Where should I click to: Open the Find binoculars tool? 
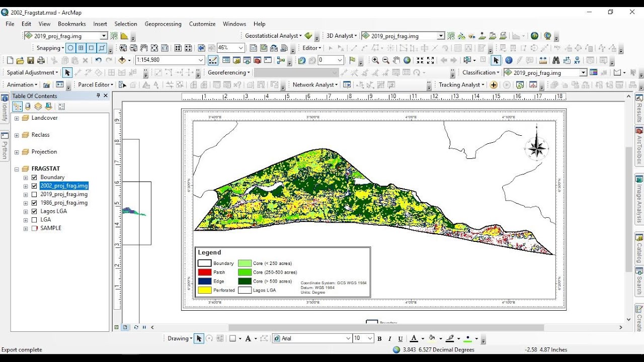click(x=556, y=60)
